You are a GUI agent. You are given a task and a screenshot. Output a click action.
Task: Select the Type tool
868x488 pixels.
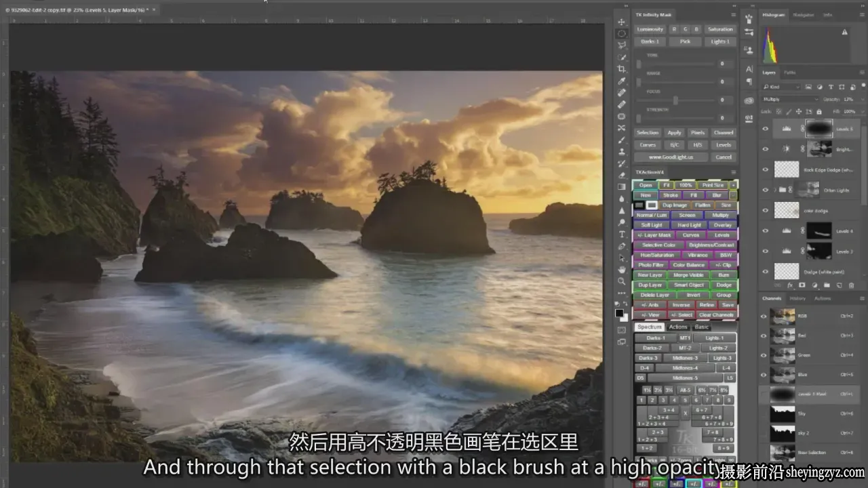tap(621, 234)
